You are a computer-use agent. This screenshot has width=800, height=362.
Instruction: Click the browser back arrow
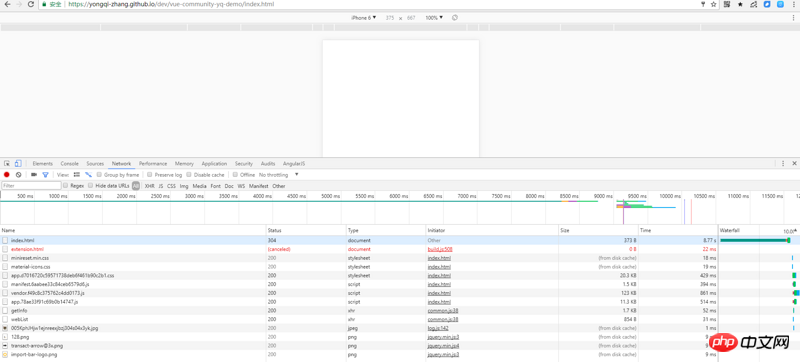6,4
